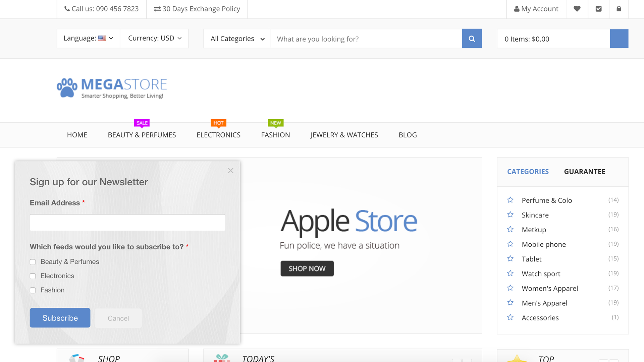Image resolution: width=644 pixels, height=362 pixels.
Task: Click the star beside Men's Apparel
Action: tap(510, 303)
